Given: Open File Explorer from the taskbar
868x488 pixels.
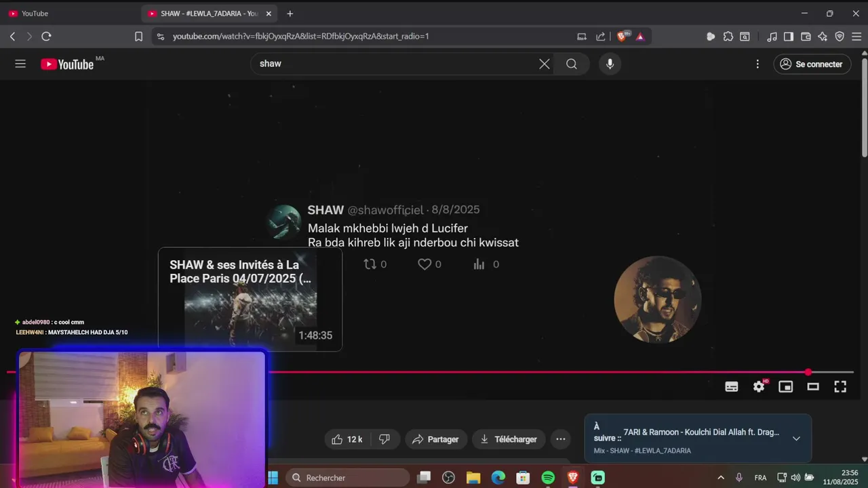Looking at the screenshot, I should [x=473, y=478].
